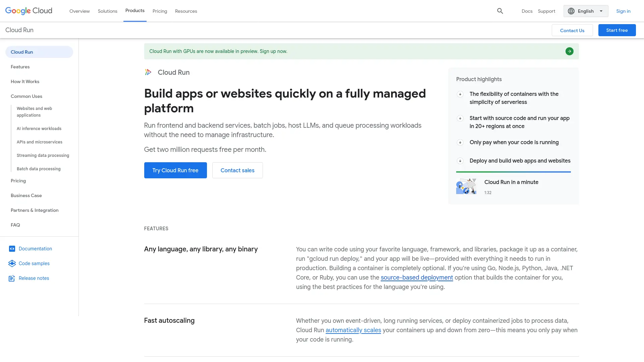Select the Products nav tab
This screenshot has height=362, width=644.
click(135, 11)
